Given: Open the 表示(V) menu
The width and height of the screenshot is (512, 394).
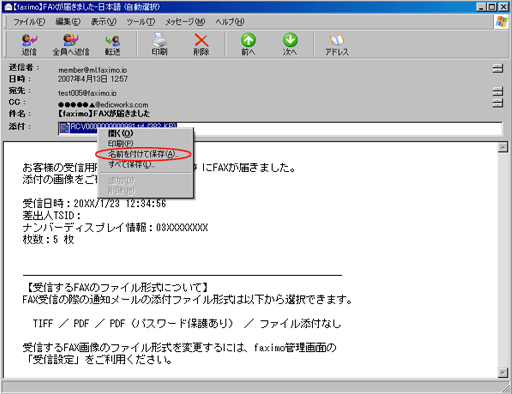Looking at the screenshot, I should [x=104, y=22].
